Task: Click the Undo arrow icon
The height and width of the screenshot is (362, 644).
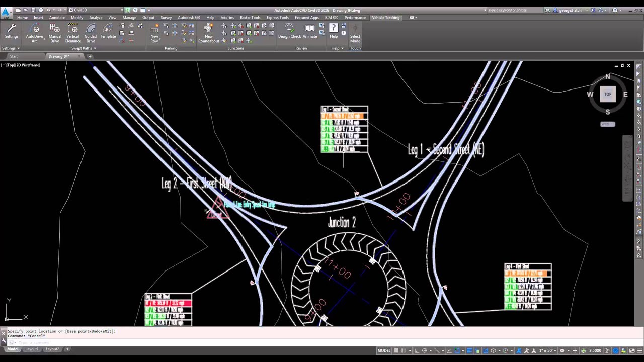Action: click(x=48, y=10)
